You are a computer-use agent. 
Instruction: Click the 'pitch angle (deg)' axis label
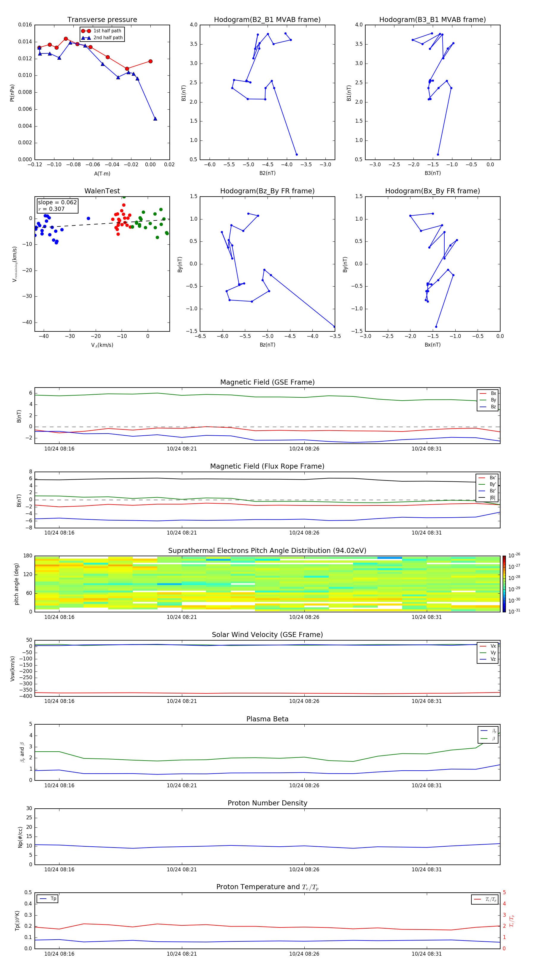[x=16, y=584]
